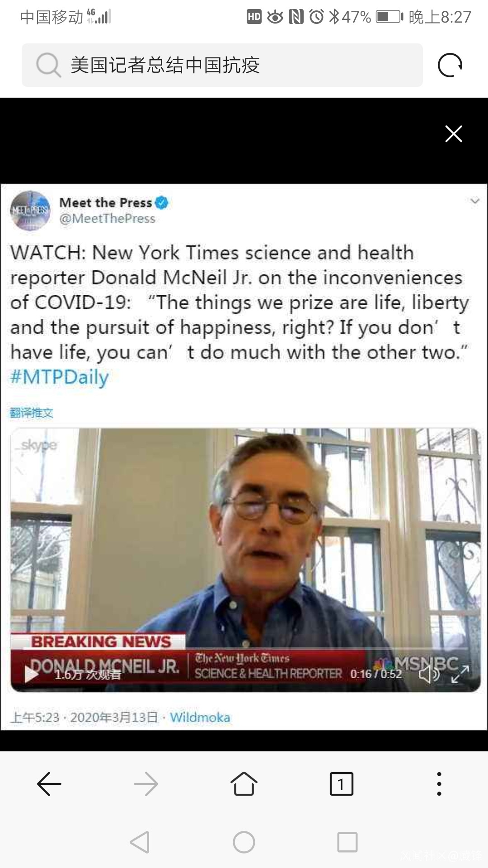Click the translate tweet link
This screenshot has width=488, height=868.
tap(32, 413)
